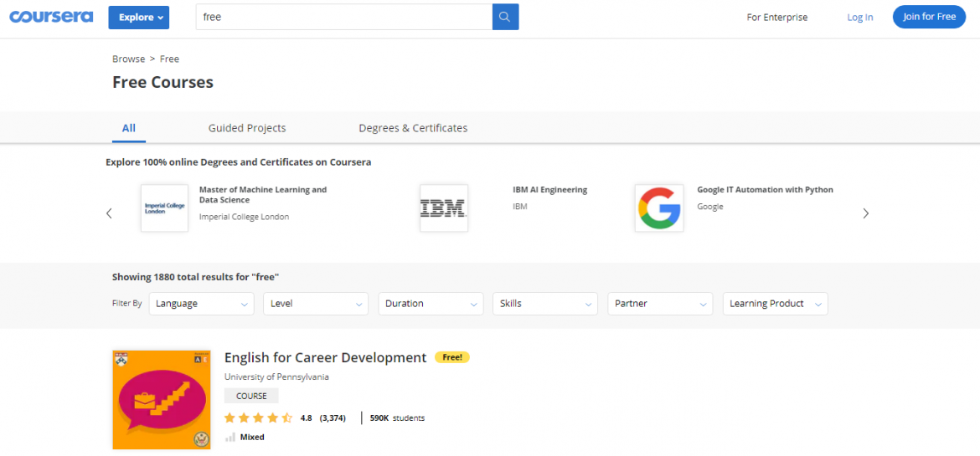Click the magnifier search button
The height and width of the screenshot is (456, 980).
coord(506,17)
